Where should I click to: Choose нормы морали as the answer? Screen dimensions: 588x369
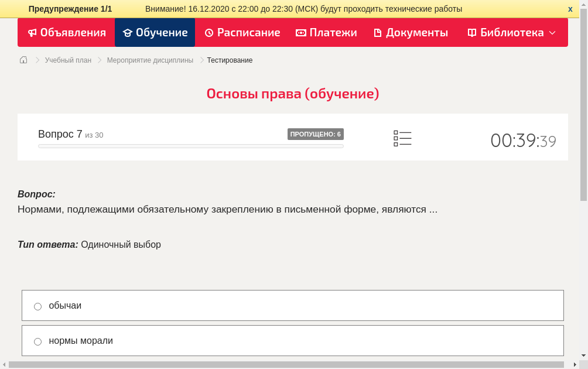(x=37, y=341)
